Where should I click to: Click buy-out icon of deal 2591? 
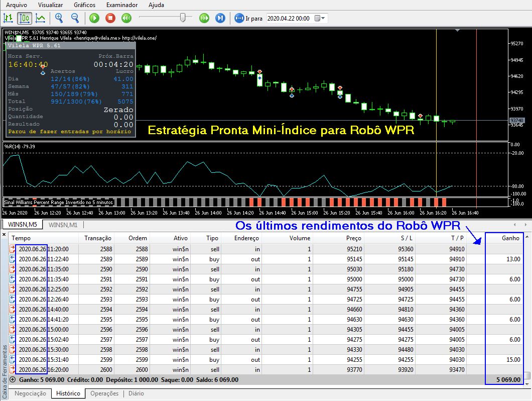[12, 279]
